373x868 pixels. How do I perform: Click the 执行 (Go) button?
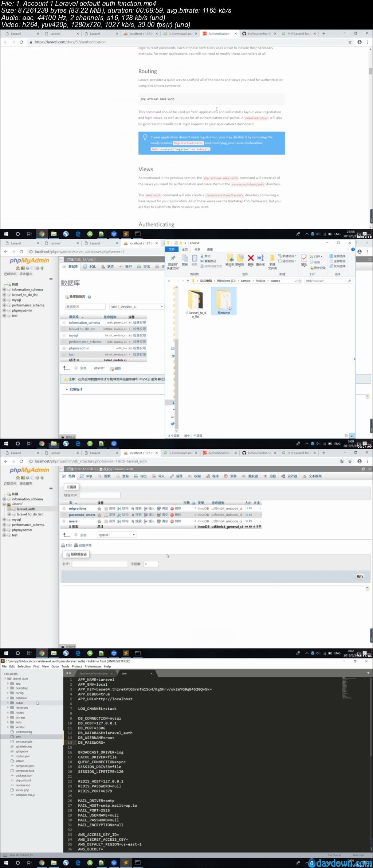[360, 576]
